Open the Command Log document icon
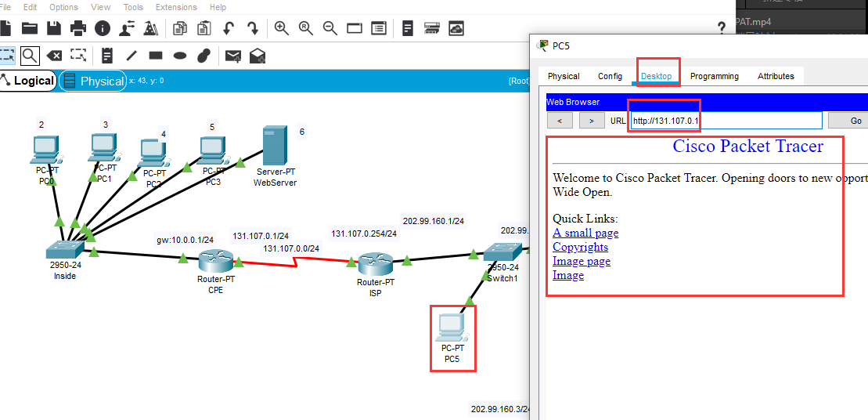The height and width of the screenshot is (420, 868). tap(408, 28)
